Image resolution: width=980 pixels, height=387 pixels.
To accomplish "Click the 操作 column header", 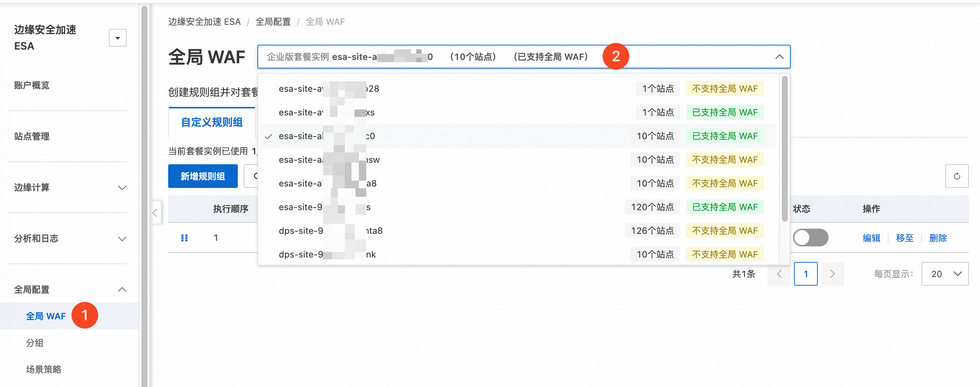I will click(x=871, y=209).
